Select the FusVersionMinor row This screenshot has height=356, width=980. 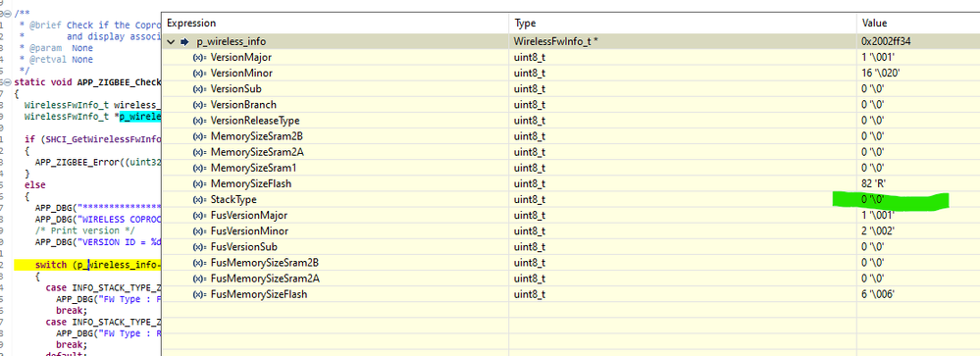[x=571, y=231]
